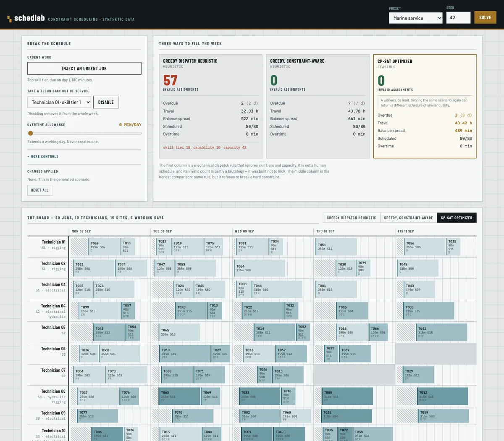Click job T056 on Friday
Screen dimensions: 504x441
[x=425, y=247]
